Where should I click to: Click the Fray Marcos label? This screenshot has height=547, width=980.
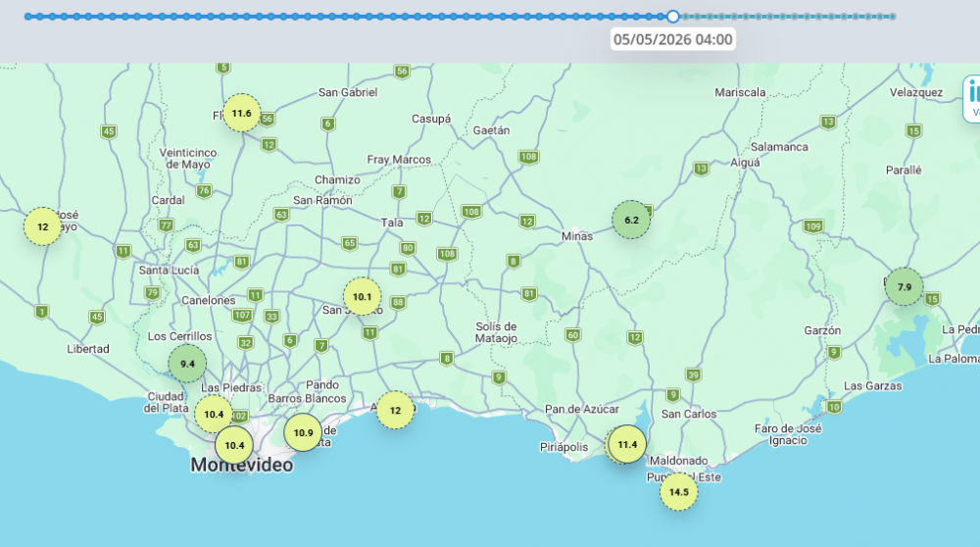click(399, 160)
